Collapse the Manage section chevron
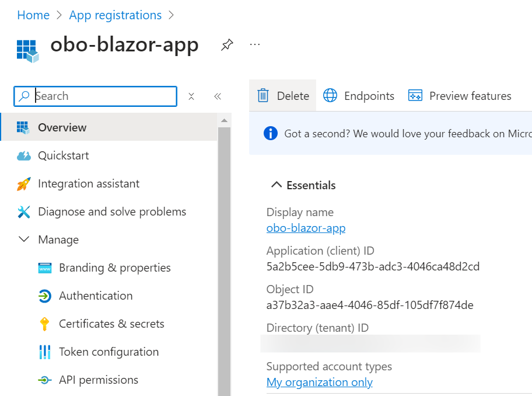The height and width of the screenshot is (396, 532). coord(24,239)
